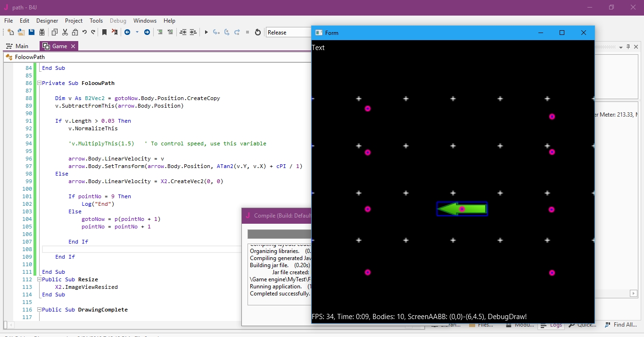Click the Clear bookmarks red X icon
This screenshot has width=644, height=337.
(x=114, y=33)
